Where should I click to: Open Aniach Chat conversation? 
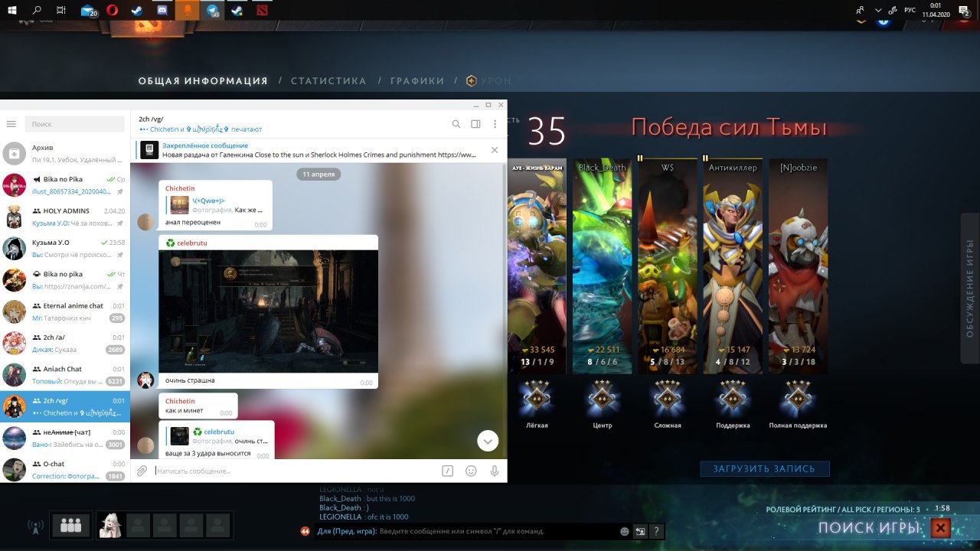point(65,375)
